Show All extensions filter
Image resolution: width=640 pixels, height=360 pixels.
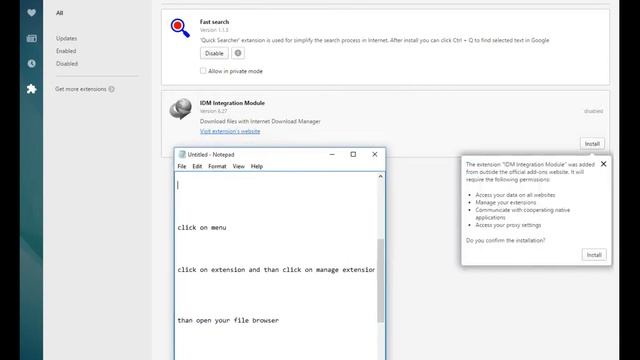(x=60, y=13)
